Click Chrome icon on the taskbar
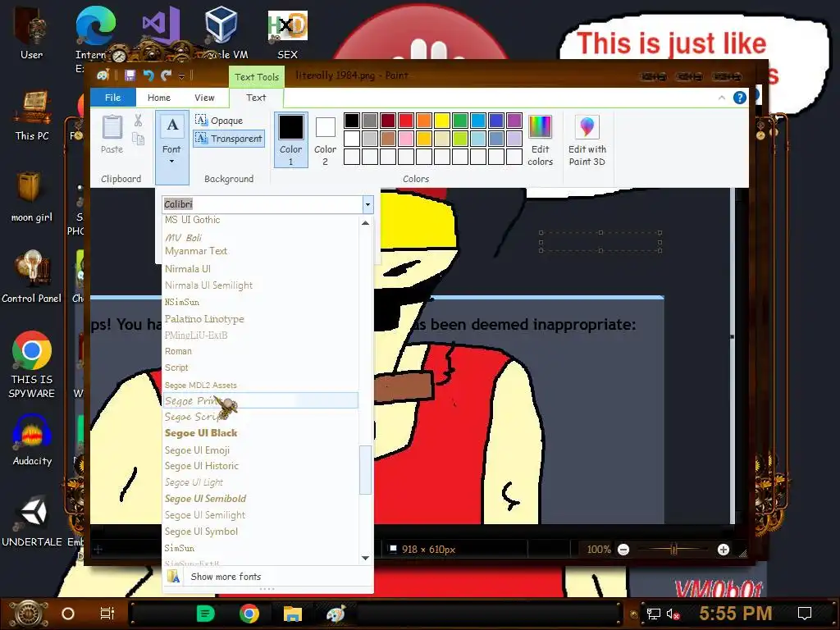This screenshot has height=630, width=840. (x=249, y=614)
